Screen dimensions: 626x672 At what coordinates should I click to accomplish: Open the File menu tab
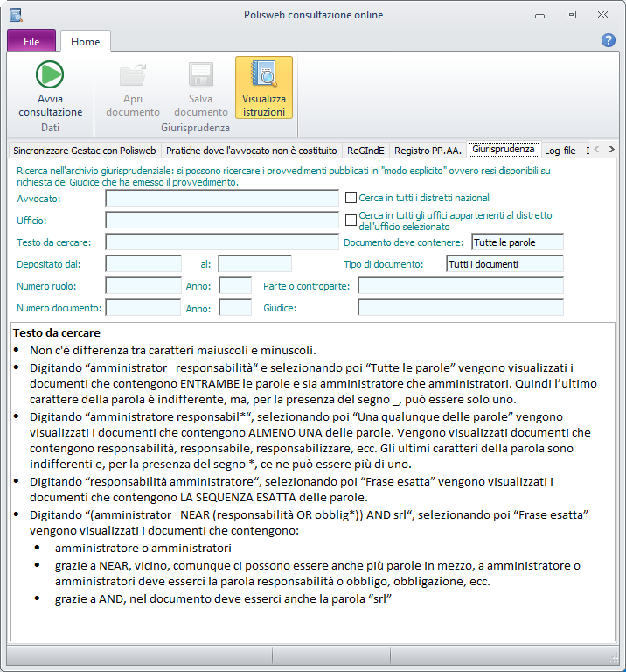pyautogui.click(x=31, y=41)
